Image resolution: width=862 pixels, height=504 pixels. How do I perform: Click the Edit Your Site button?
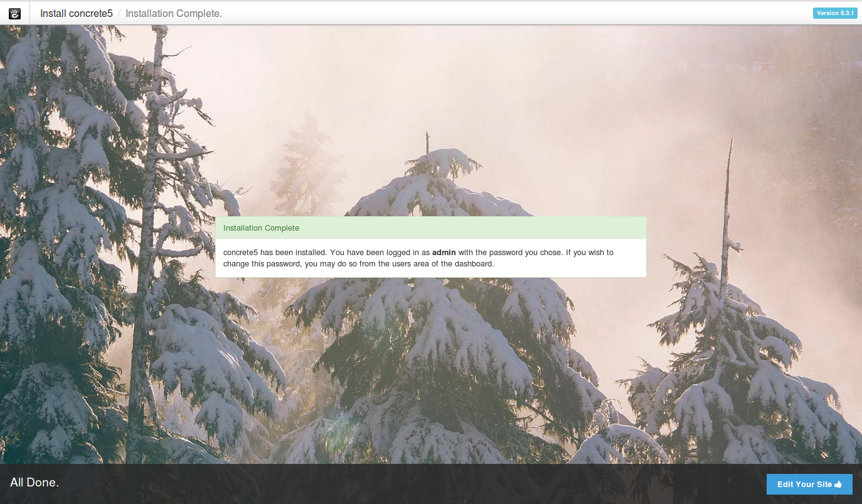[x=809, y=484]
